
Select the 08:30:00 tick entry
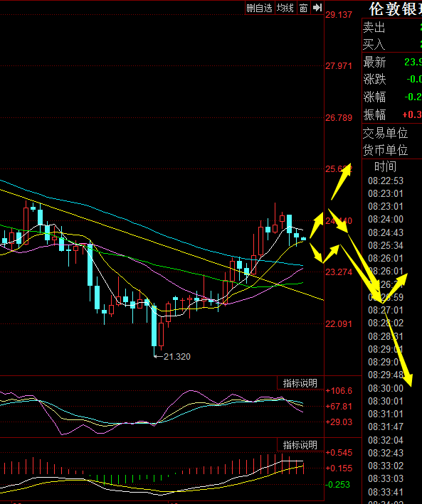click(x=386, y=388)
